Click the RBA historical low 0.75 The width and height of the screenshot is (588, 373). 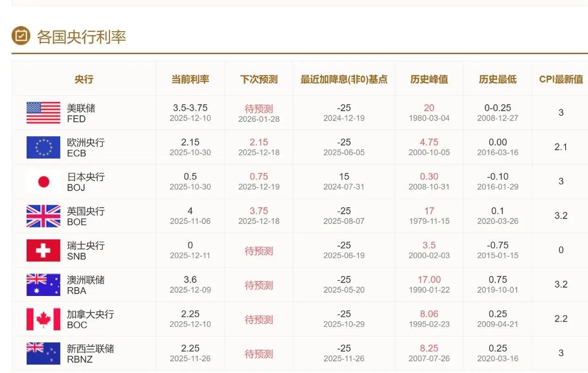tap(498, 280)
